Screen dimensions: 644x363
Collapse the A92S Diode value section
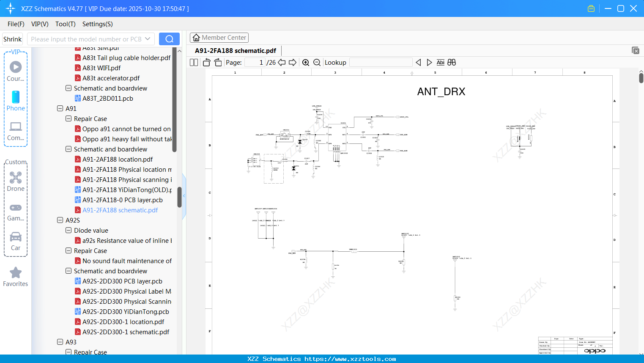pyautogui.click(x=68, y=230)
